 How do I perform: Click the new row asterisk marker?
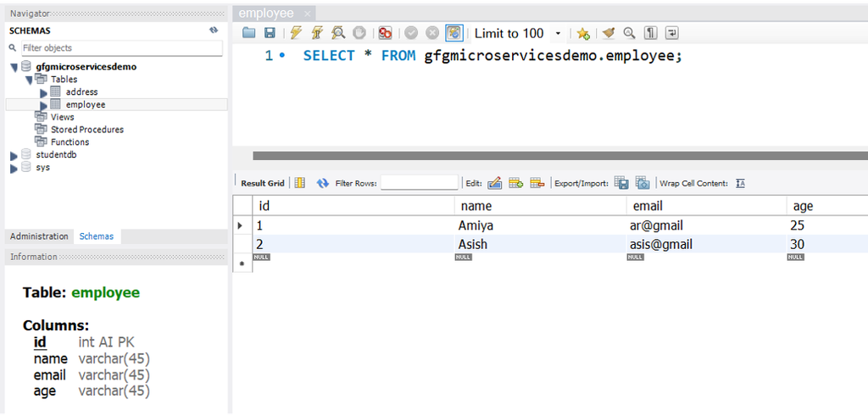coord(242,264)
